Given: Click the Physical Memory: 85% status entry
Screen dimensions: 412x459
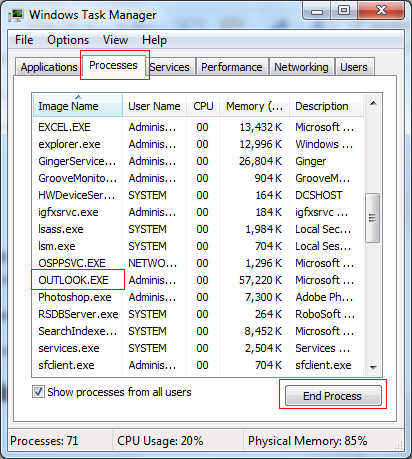Looking at the screenshot, I should click(x=307, y=441).
